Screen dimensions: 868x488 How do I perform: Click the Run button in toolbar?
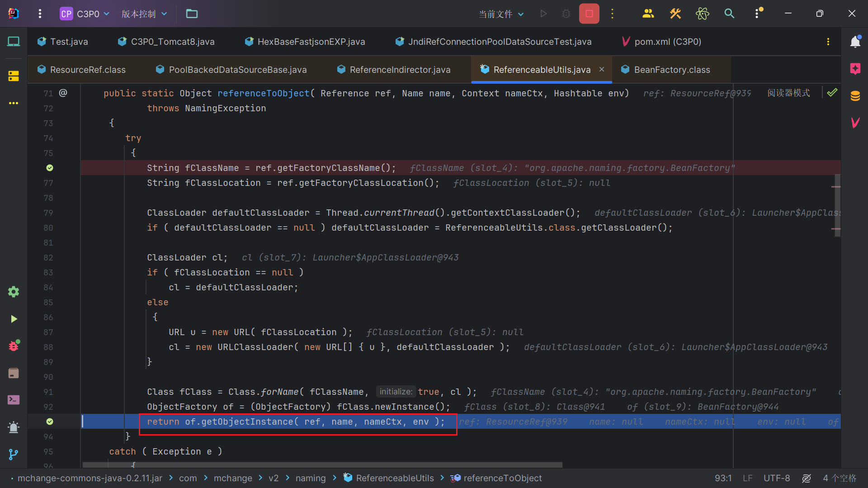543,14
